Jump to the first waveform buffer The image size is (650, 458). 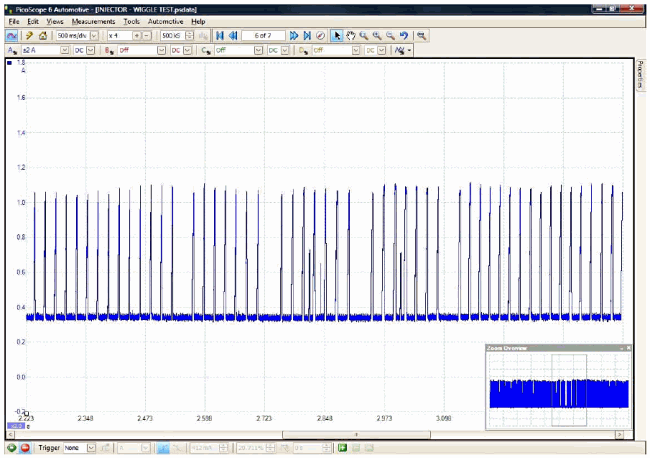[219, 35]
